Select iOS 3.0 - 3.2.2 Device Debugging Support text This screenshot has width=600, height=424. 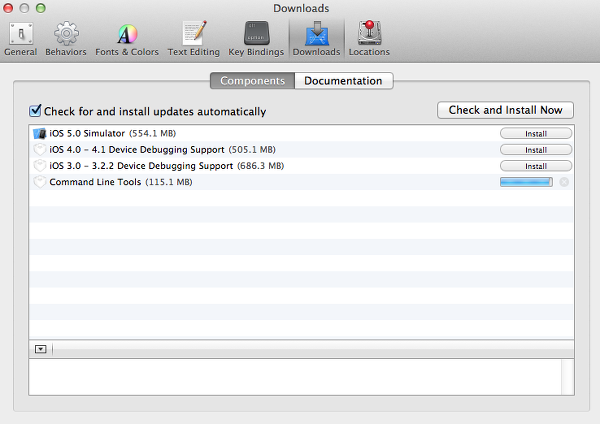point(166,166)
